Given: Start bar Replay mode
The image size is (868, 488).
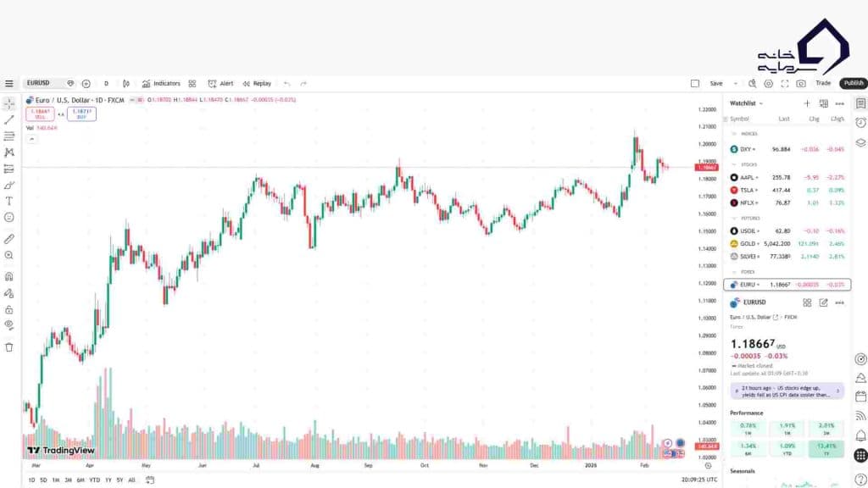Looking at the screenshot, I should [x=257, y=83].
